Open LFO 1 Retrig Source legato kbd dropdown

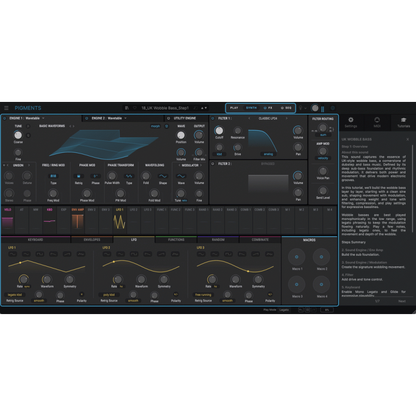point(15,295)
